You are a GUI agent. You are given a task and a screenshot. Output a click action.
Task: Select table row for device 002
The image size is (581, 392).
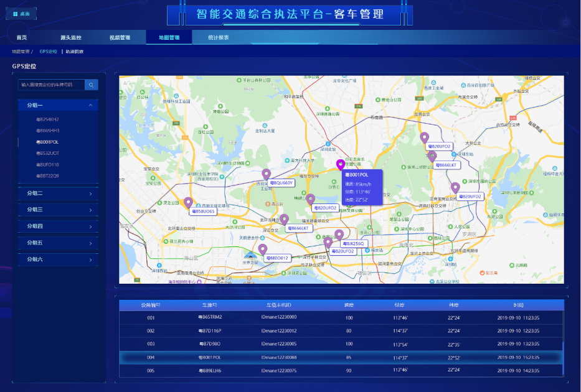pos(341,331)
